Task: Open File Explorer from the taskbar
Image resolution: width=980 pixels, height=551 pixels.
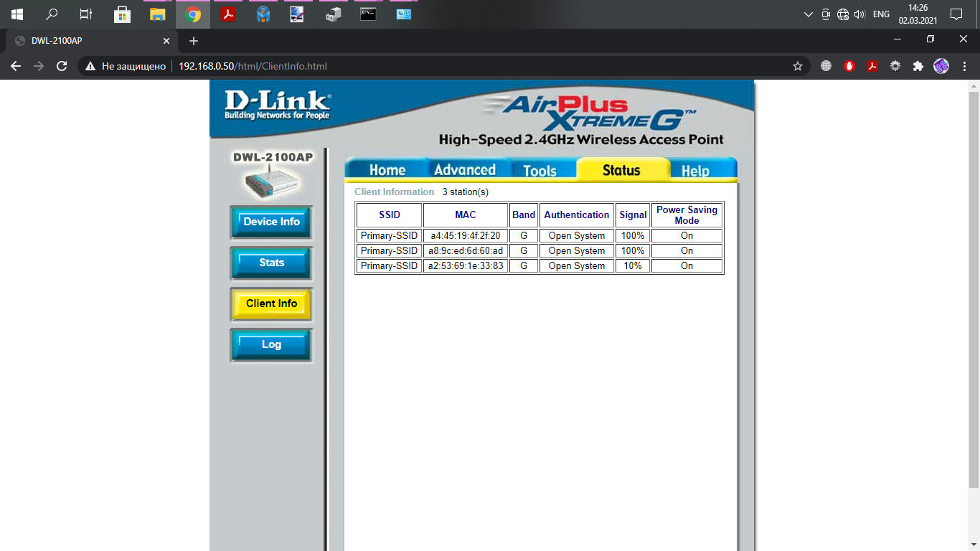Action: tap(157, 14)
